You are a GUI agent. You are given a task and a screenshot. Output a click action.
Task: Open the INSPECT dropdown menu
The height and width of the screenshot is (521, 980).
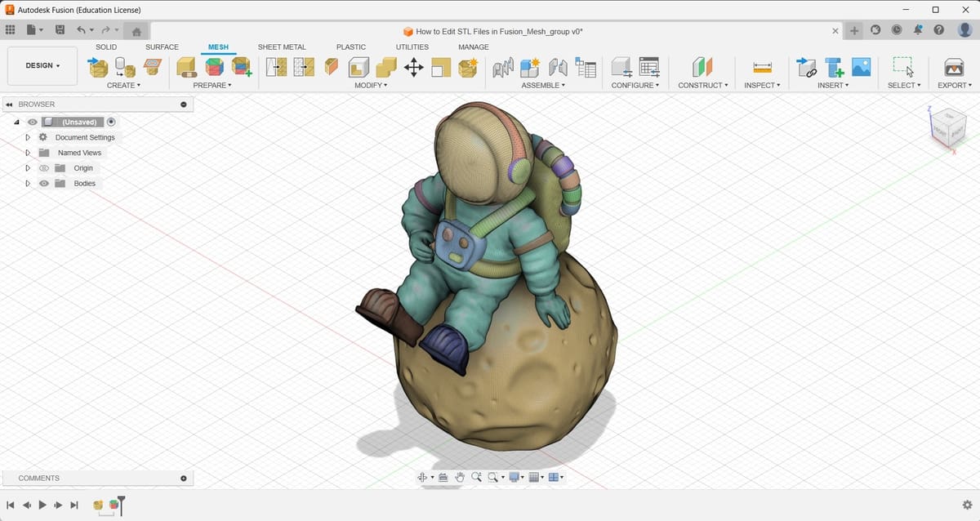[x=762, y=85]
